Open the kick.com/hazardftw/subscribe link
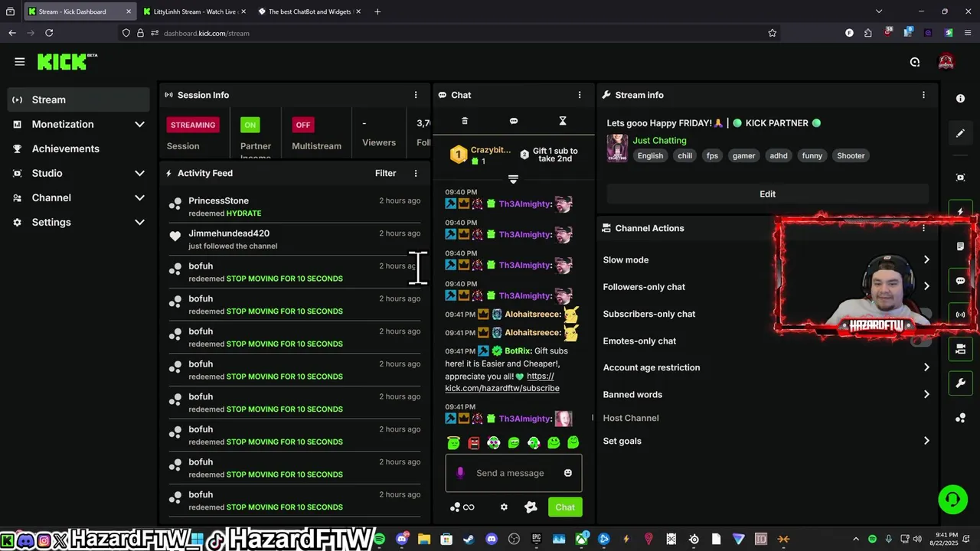 [502, 382]
